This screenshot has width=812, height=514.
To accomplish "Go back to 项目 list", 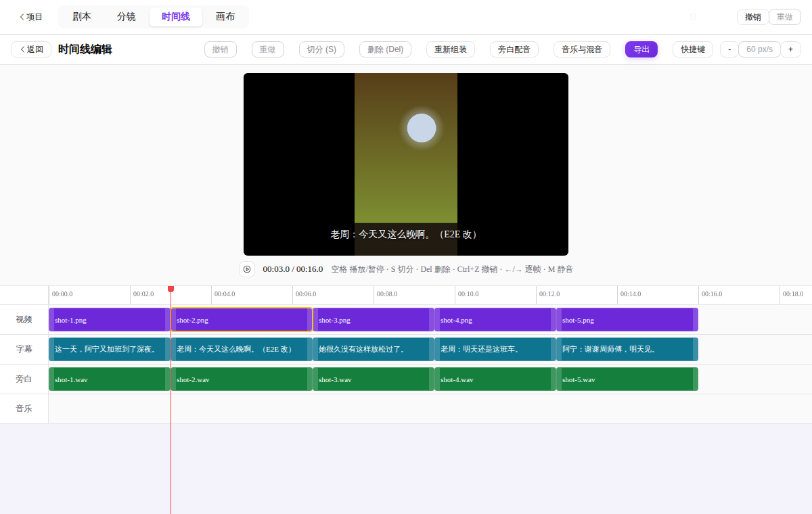I will tap(30, 17).
